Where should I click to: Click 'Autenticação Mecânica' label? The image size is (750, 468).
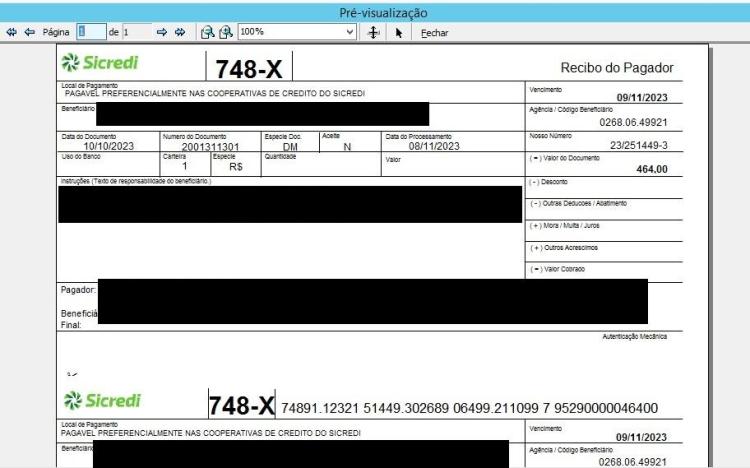click(x=634, y=336)
